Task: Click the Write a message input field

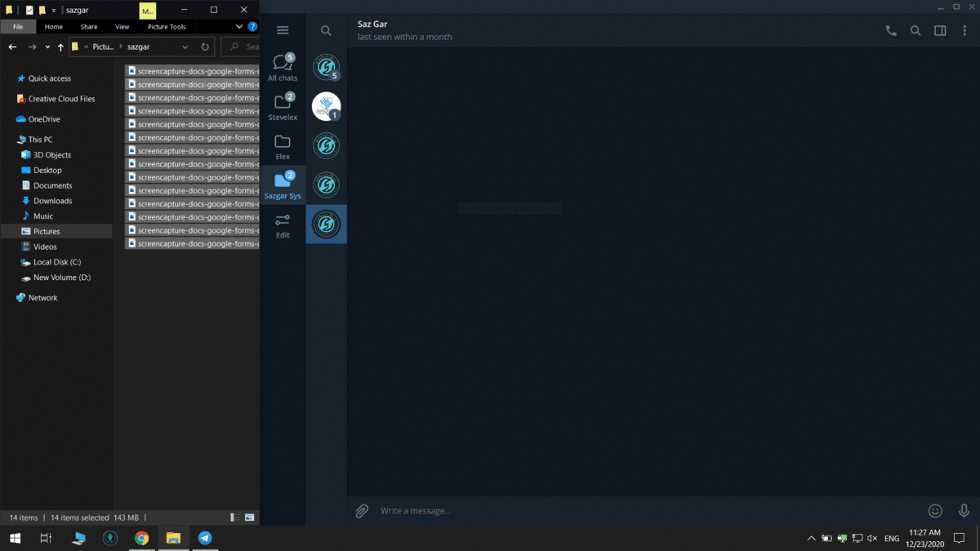Action: 490,510
